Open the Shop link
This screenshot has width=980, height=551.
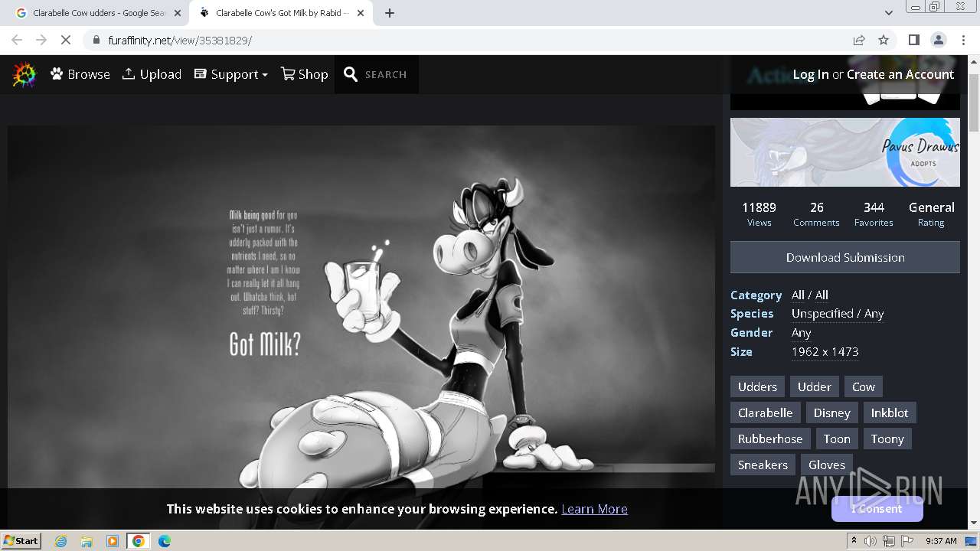pos(304,74)
